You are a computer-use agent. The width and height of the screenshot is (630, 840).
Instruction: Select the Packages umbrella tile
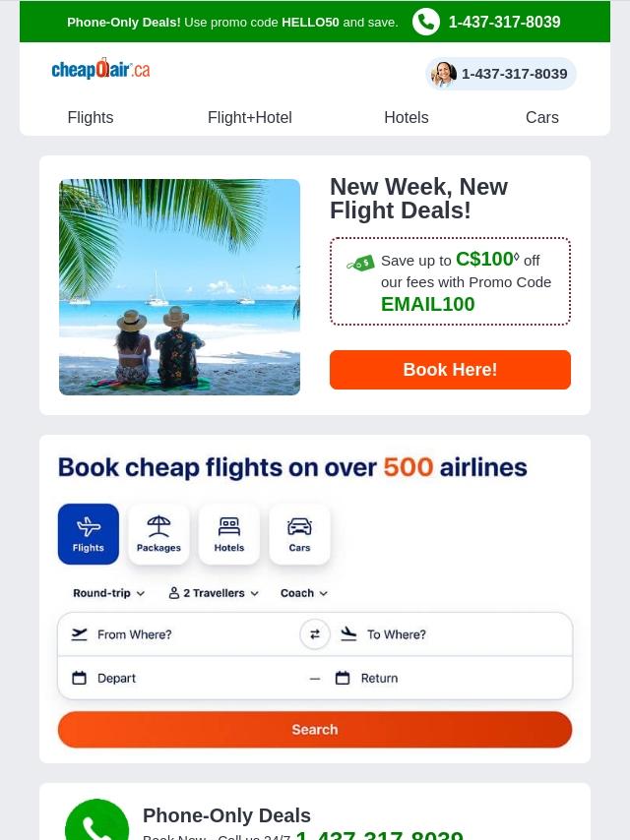click(x=158, y=534)
